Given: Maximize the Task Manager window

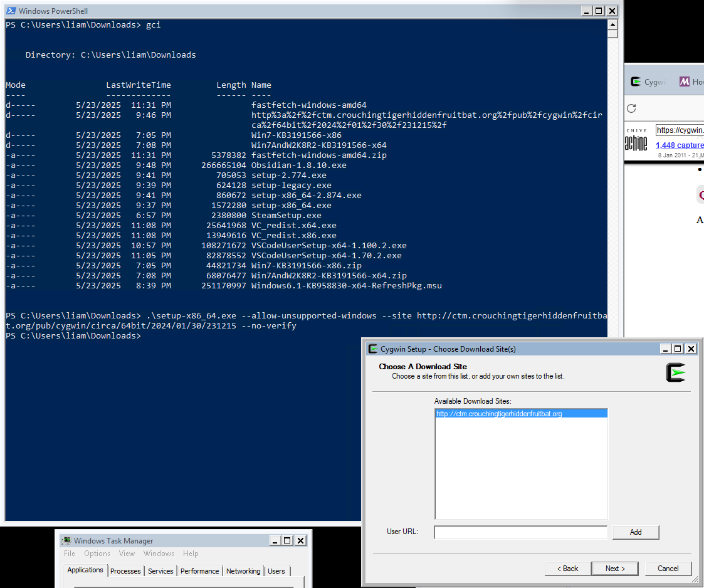Looking at the screenshot, I should [287, 540].
